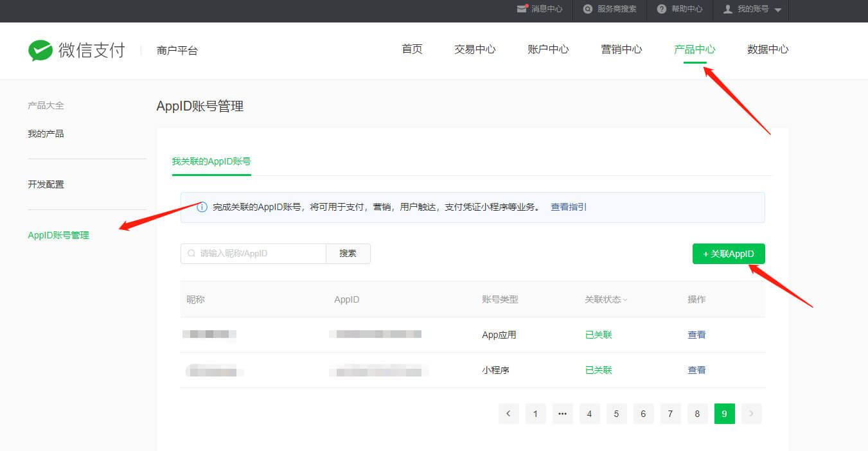Screen dimensions: 868x451
Task: Open the 营销中心 navigation tab
Action: click(621, 49)
